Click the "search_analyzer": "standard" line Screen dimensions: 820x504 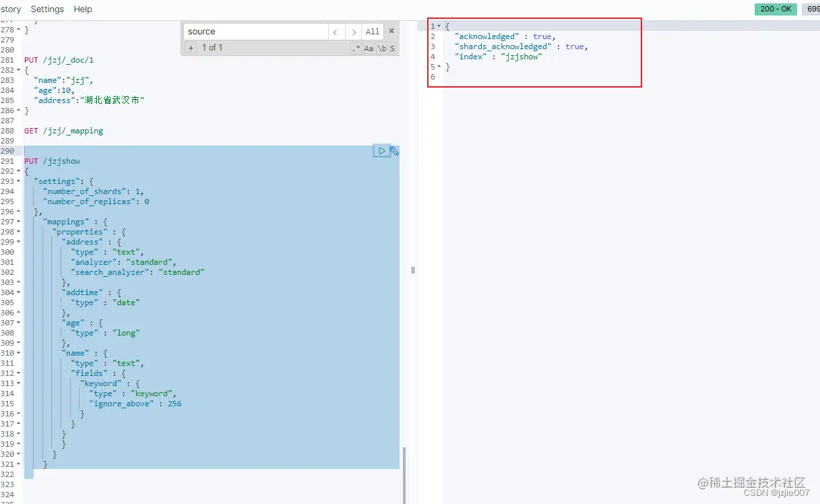[x=138, y=272]
